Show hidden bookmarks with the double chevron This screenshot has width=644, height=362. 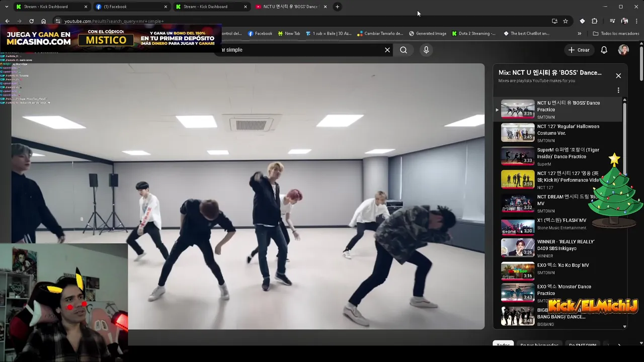[x=579, y=34]
